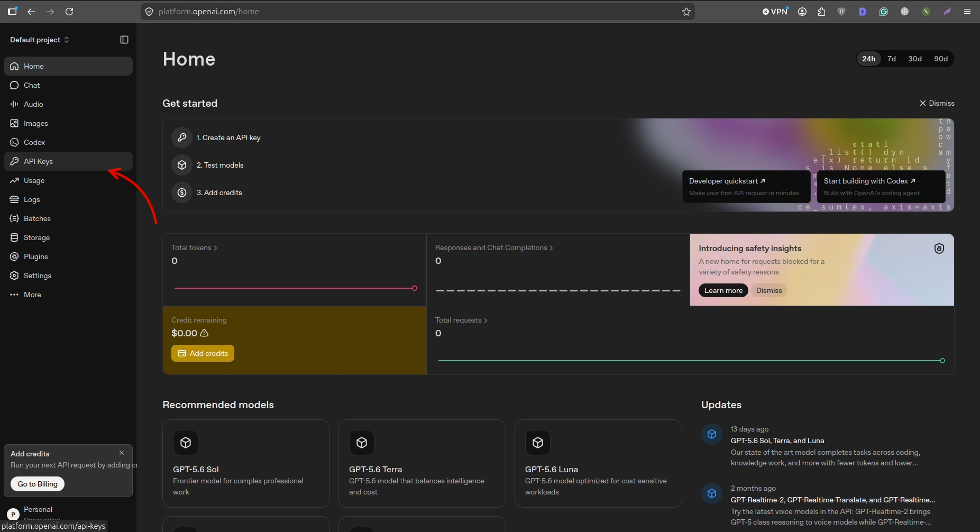Image resolution: width=980 pixels, height=532 pixels.
Task: Click the key icon for Create an API key
Action: (x=181, y=137)
